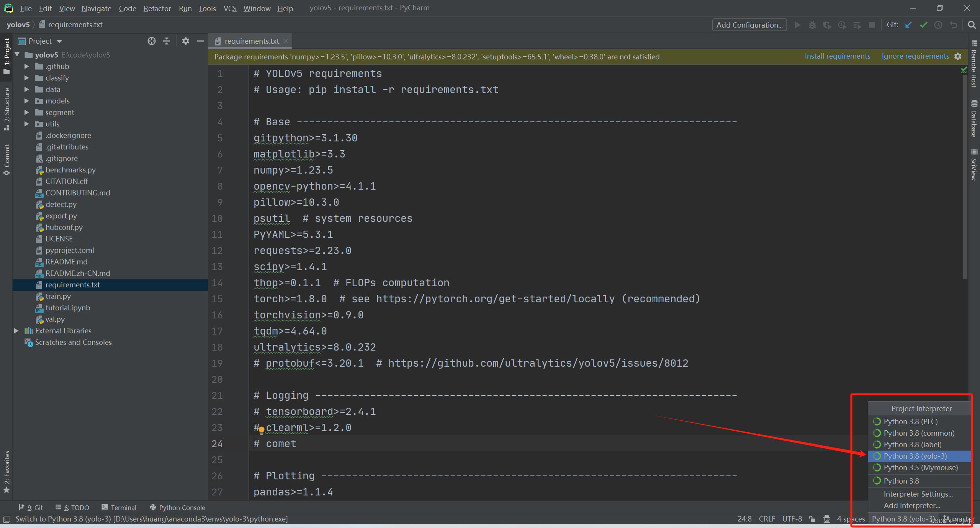Viewport: 980px width, 528px height.
Task: Click Install requirements link
Action: (837, 56)
